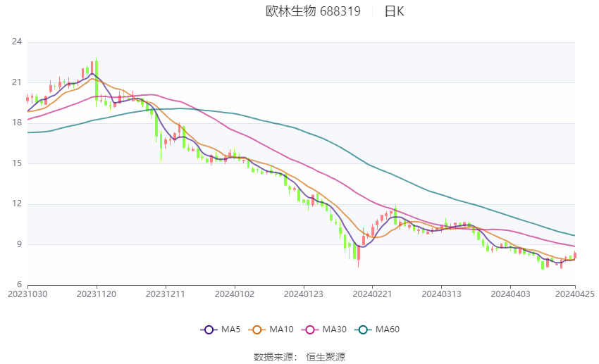Click the 24 price axis label
The height and width of the screenshot is (364, 599).
pos(17,42)
